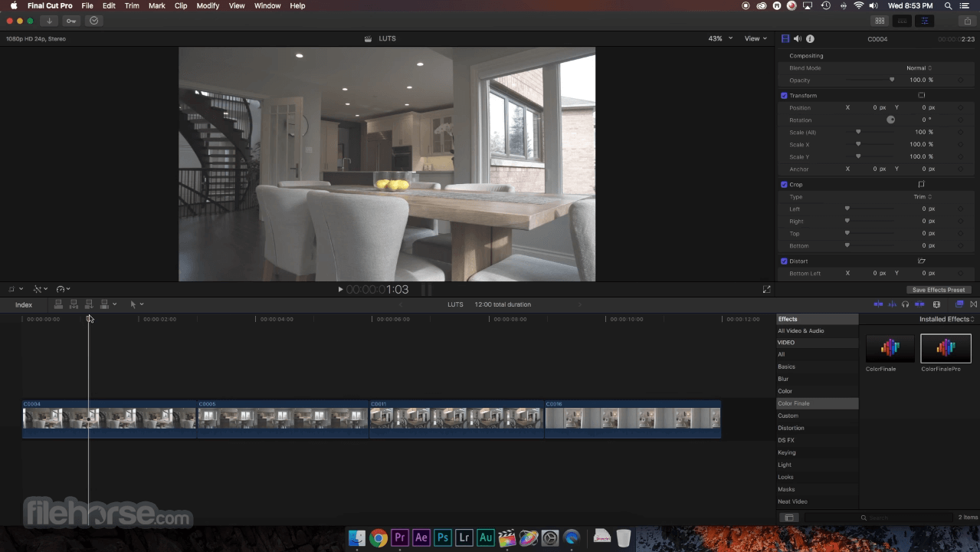Click the Skimming toggle icon
980x552 pixels.
click(x=878, y=304)
